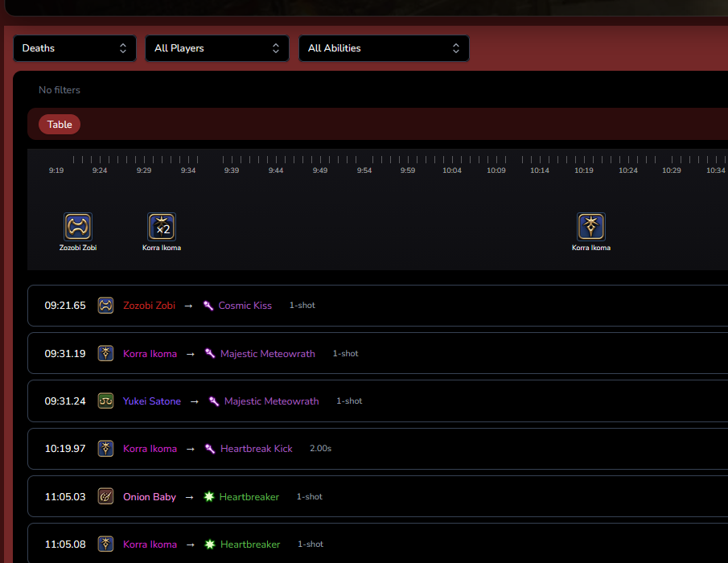
Task: Click Heartbreaker link in the 11:05.08 row
Action: (250, 544)
